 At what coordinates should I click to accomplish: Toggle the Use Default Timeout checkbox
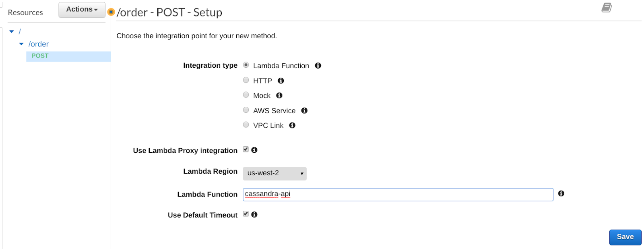coord(246,214)
